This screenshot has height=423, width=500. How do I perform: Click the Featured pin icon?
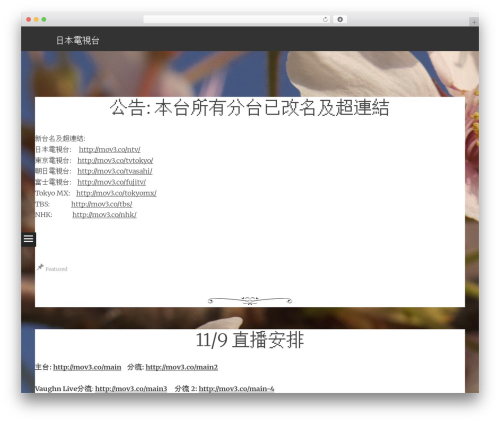(40, 267)
